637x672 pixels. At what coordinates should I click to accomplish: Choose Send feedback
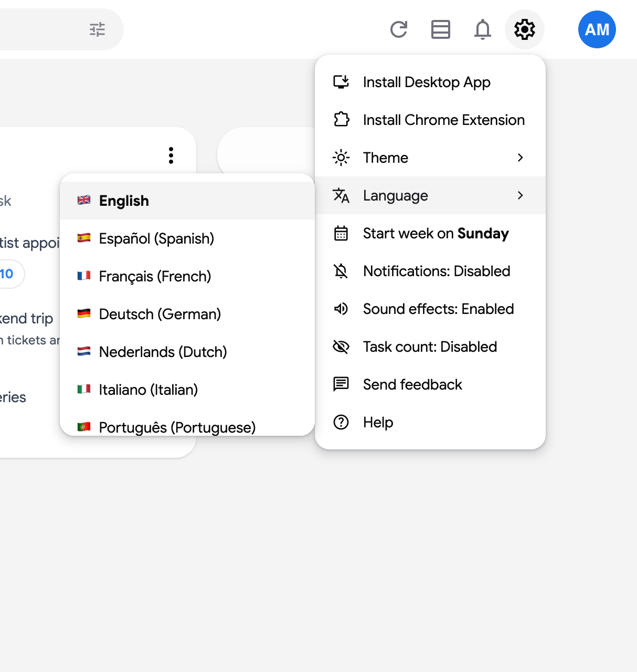pyautogui.click(x=430, y=384)
